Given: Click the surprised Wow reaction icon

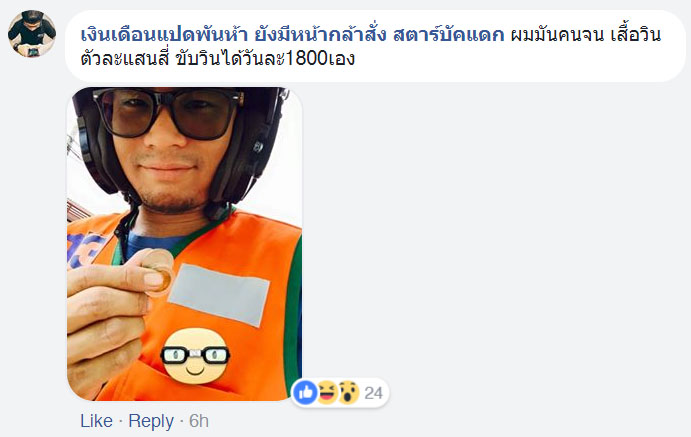Looking at the screenshot, I should [348, 392].
